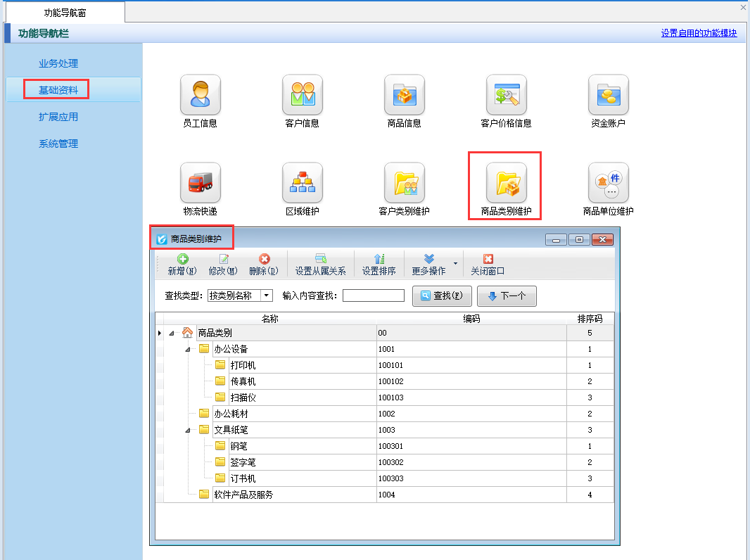
Task: Select the 软件产品及服务 category row
Action: [x=243, y=495]
